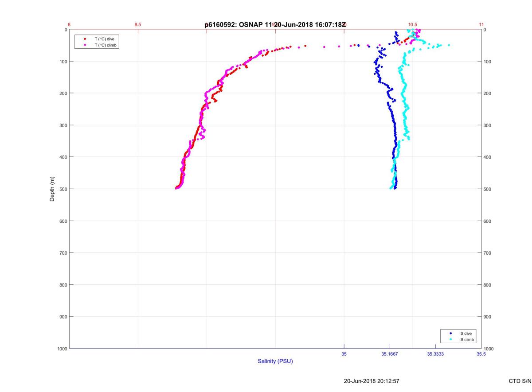The width and height of the screenshot is (532, 392).
Task: Click the '20-Jun-2018 20:12:57' timestamp
Action: coord(372,381)
